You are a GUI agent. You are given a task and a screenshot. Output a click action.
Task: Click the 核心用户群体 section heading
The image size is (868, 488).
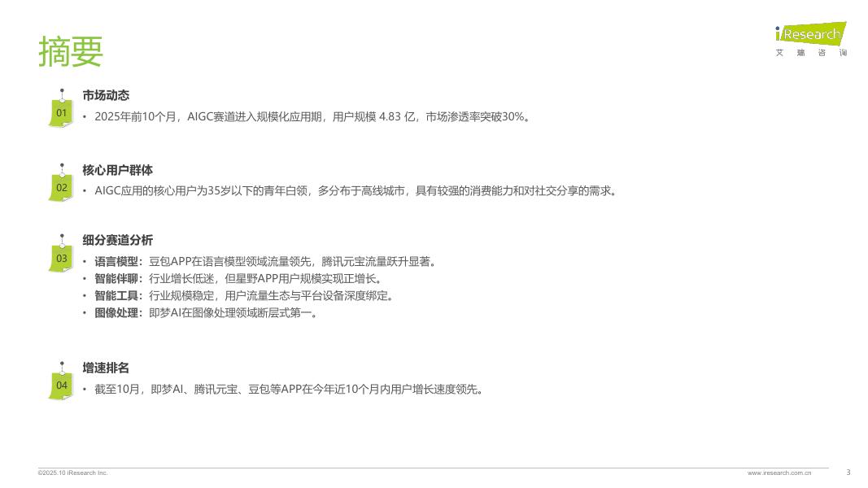point(117,170)
